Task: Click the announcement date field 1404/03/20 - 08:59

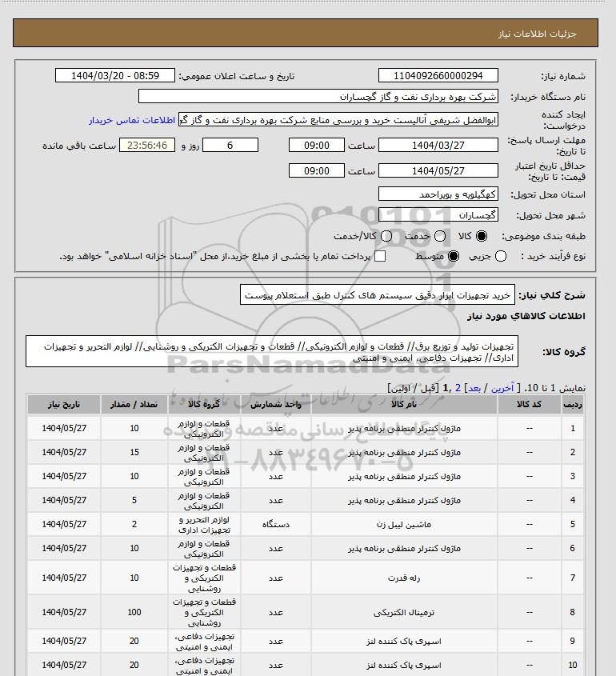Action: [x=115, y=75]
